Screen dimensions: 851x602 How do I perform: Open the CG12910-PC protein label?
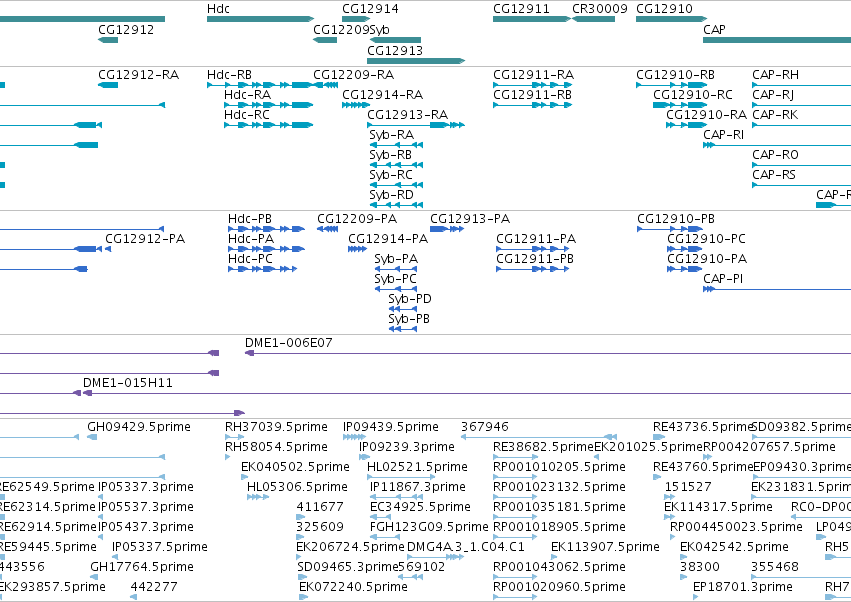[707, 239]
